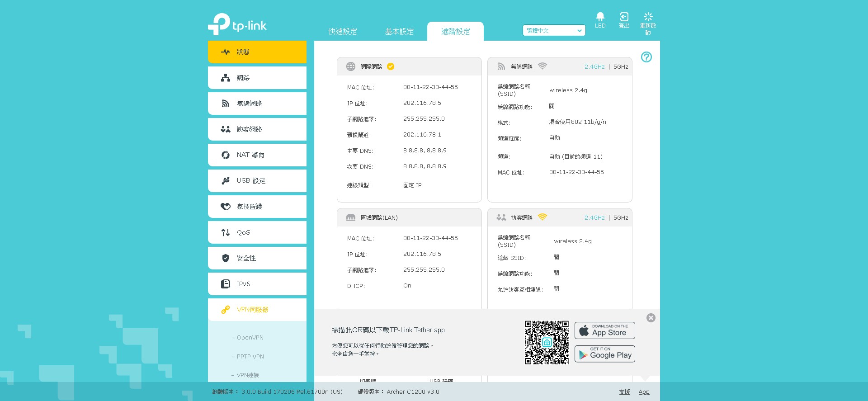Screen dimensions: 868x401
Task: Click the wireless SSID value wireless 2.4g
Action: (568, 90)
